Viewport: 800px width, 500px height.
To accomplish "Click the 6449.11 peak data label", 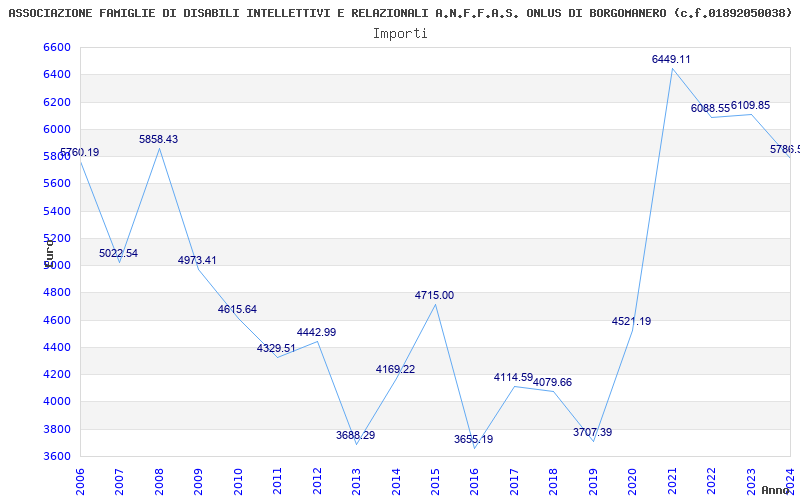I will pos(671,60).
